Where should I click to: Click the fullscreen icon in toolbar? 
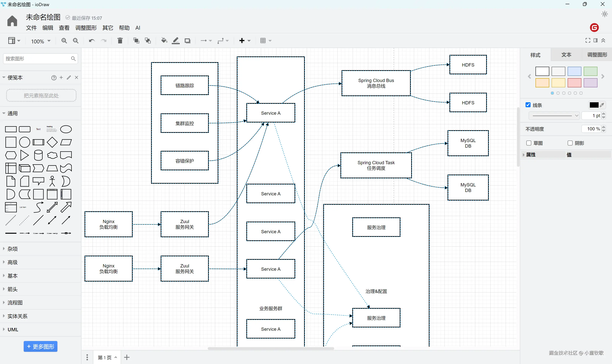(x=588, y=41)
